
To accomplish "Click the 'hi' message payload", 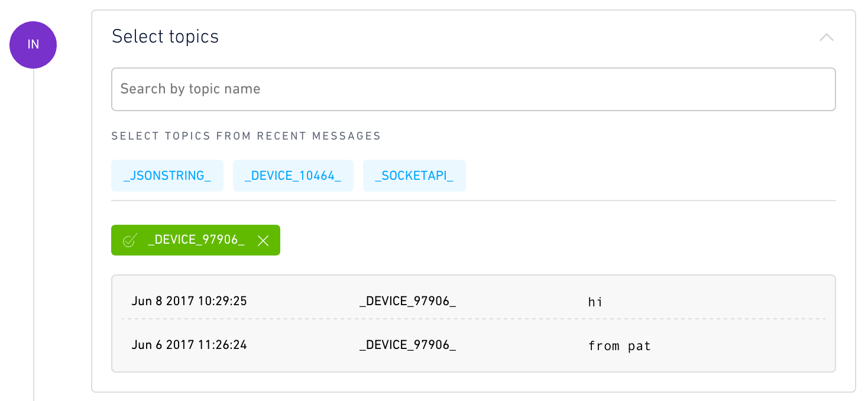I will click(595, 302).
